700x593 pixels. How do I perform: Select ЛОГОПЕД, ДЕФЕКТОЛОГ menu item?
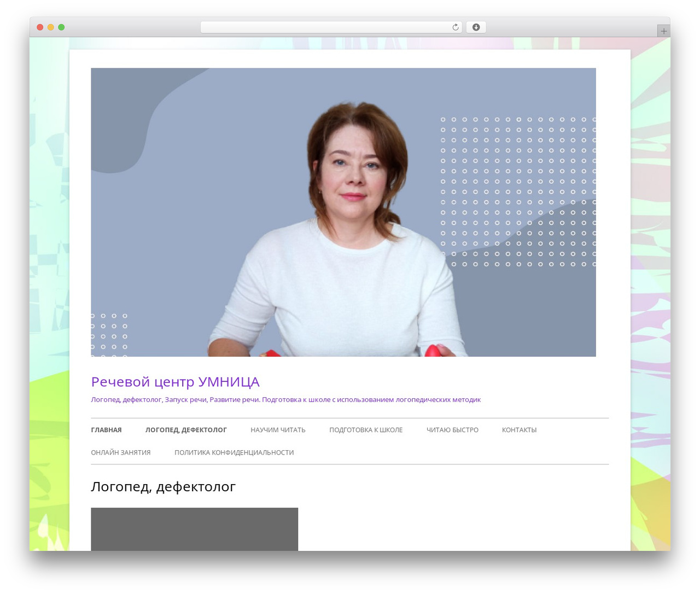[x=186, y=430]
